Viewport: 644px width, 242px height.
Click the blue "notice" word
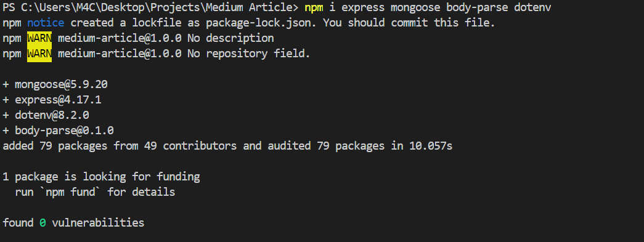click(46, 23)
